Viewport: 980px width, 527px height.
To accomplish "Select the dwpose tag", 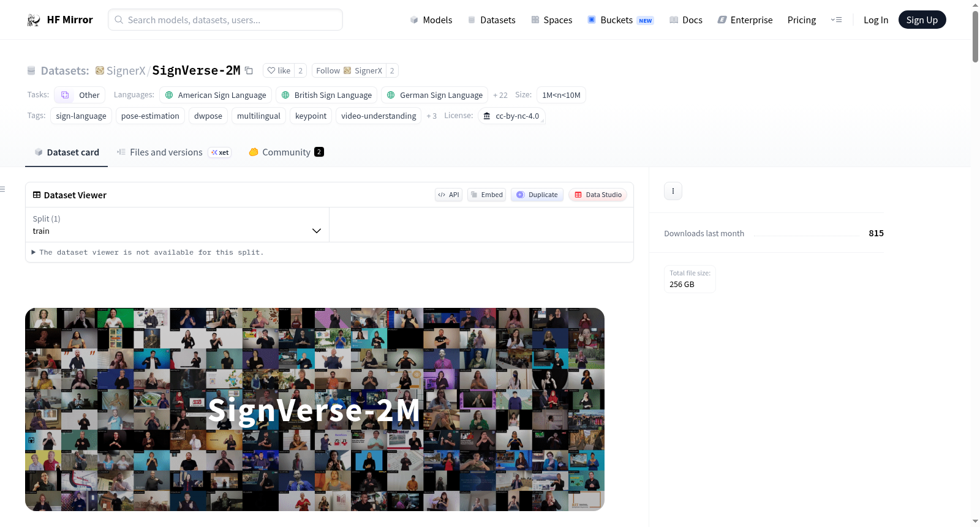I will coord(208,116).
